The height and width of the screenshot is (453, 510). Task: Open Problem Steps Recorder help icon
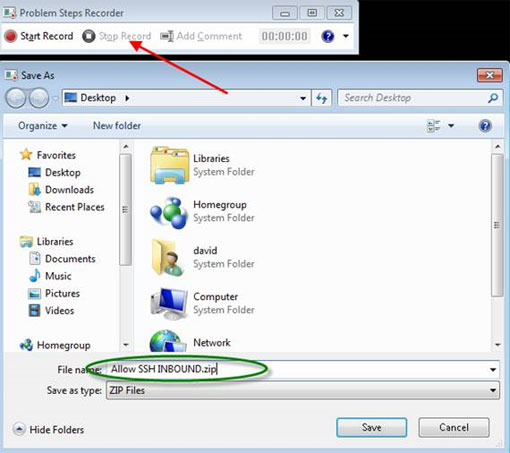(x=328, y=36)
